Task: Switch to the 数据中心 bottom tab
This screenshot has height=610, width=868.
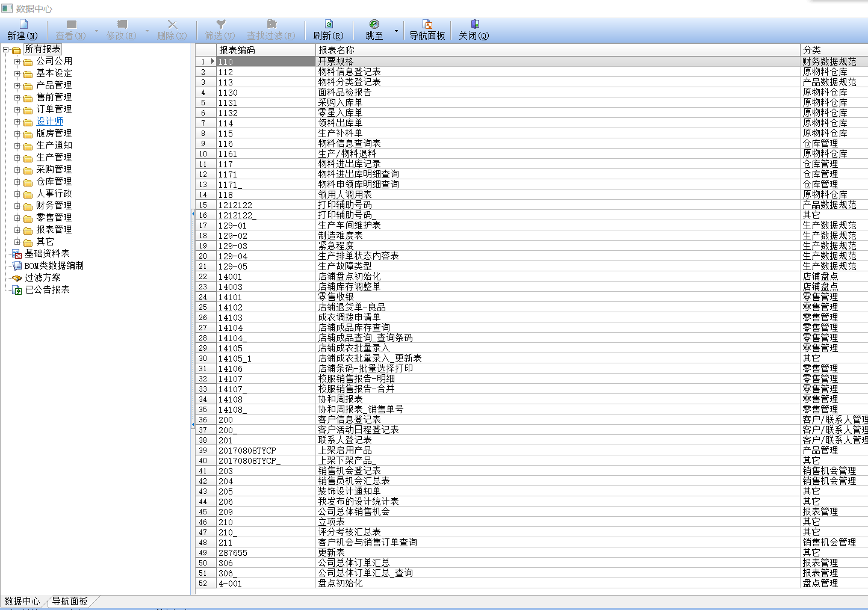Action: click(22, 601)
